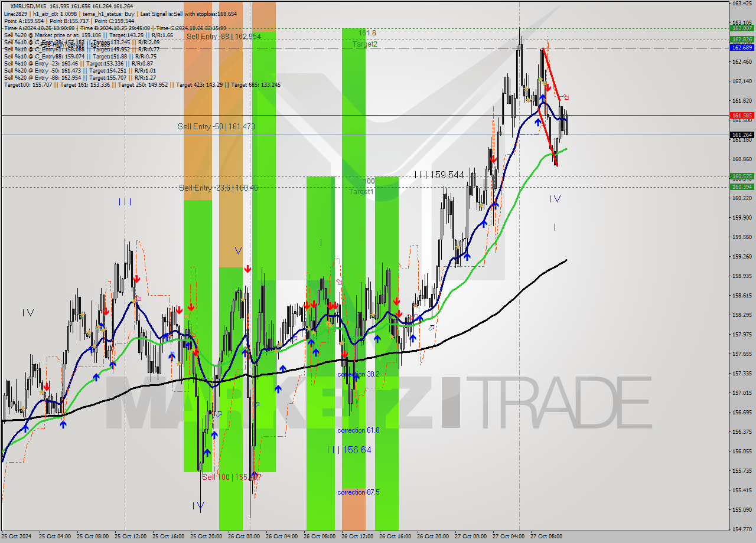Click the '26 Oct 16:00' time axis label
The height and width of the screenshot is (543, 756).
395,537
